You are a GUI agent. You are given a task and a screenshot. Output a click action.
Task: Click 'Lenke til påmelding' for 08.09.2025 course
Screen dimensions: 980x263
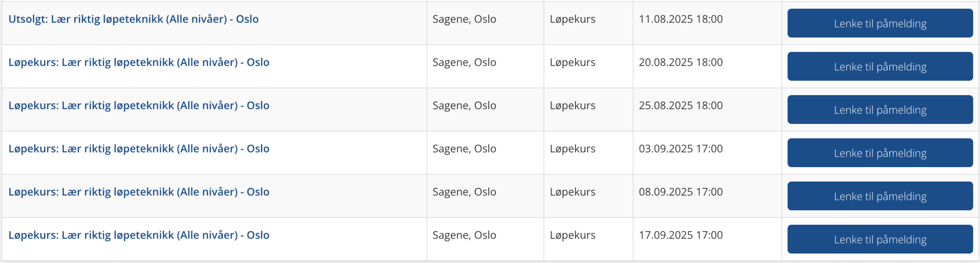tap(880, 196)
